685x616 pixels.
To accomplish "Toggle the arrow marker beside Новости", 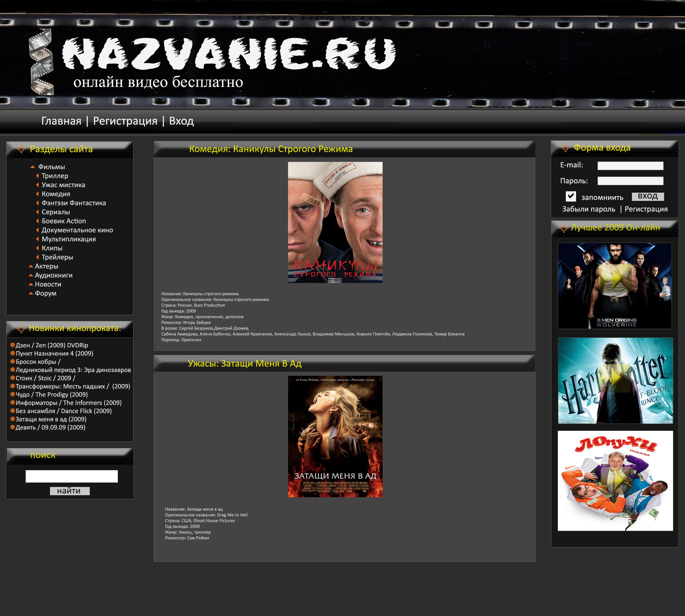I will tap(31, 284).
